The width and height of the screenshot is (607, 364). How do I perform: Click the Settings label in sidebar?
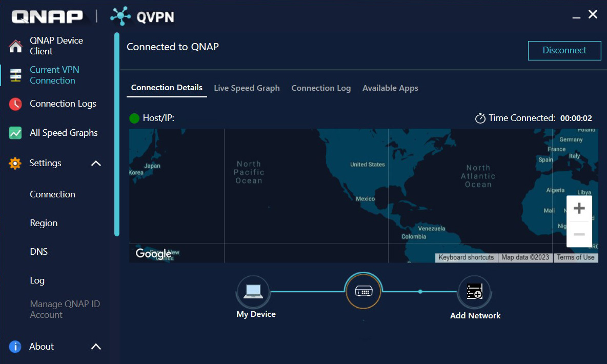45,164
